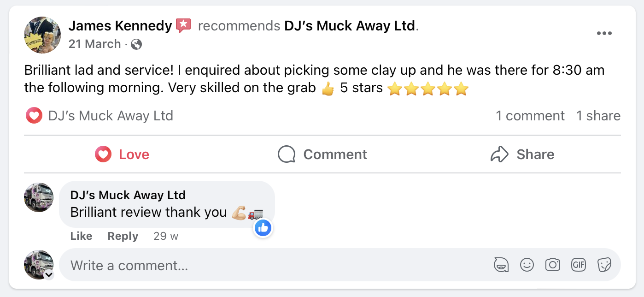This screenshot has height=297, width=644.
Task: Open James Kennedy's profile name
Action: (120, 26)
